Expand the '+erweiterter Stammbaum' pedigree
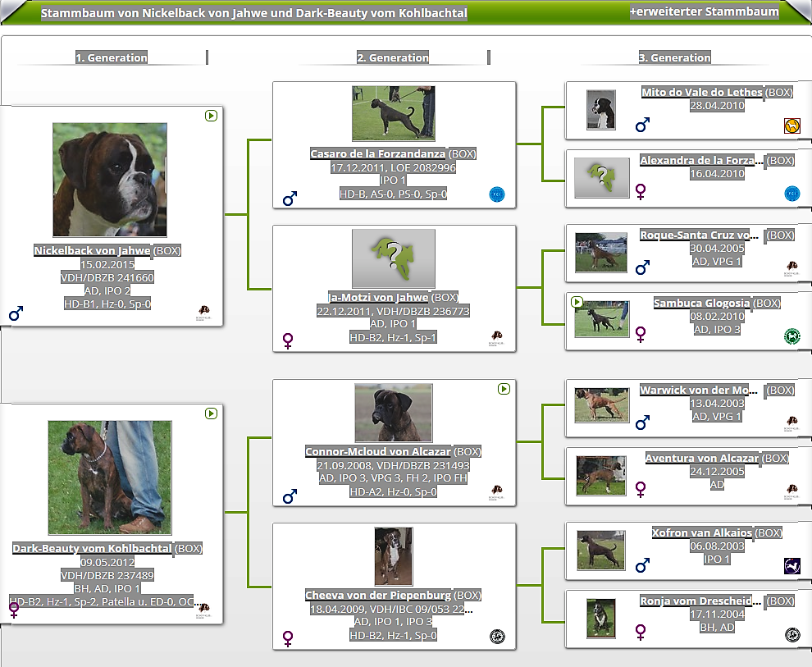 [704, 12]
